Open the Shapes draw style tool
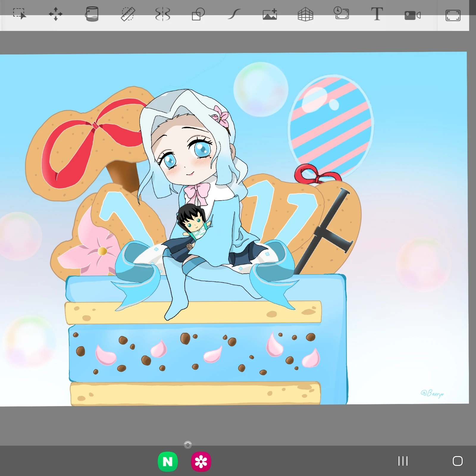 pyautogui.click(x=198, y=14)
